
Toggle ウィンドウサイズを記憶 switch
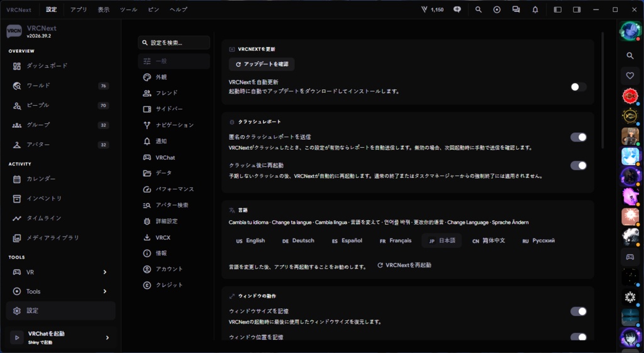tap(579, 311)
